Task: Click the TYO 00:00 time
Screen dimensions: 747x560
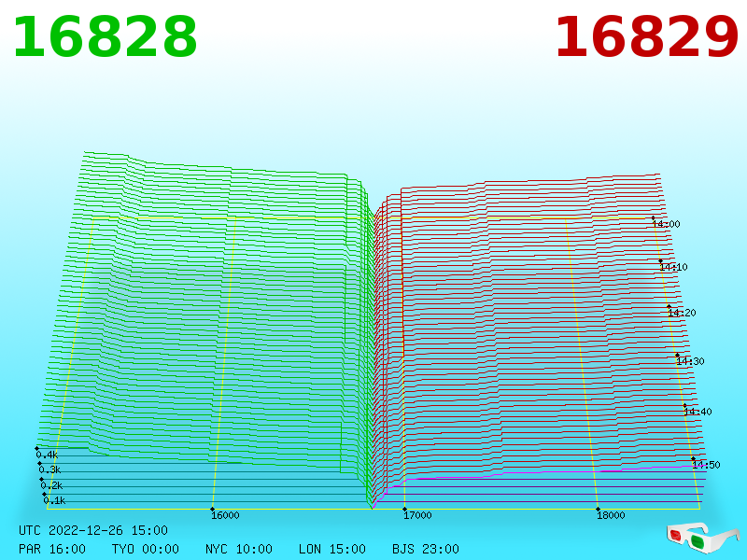Action: coord(146,549)
